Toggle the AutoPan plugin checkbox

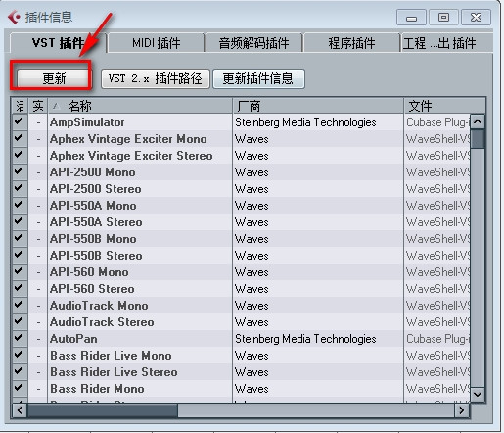click(19, 338)
